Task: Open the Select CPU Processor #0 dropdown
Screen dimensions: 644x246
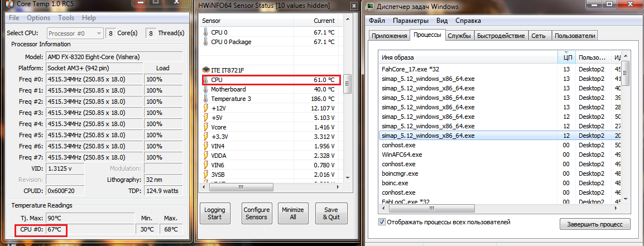Action: [75, 33]
